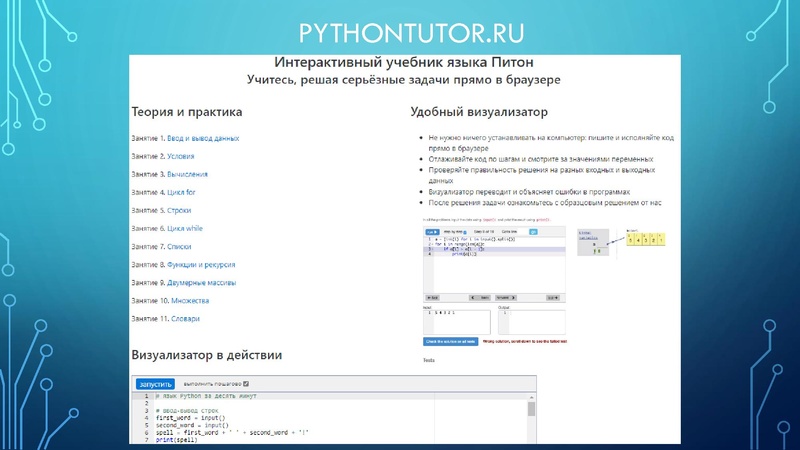
Task: Open lesson link 'Условия'
Action: tap(181, 156)
